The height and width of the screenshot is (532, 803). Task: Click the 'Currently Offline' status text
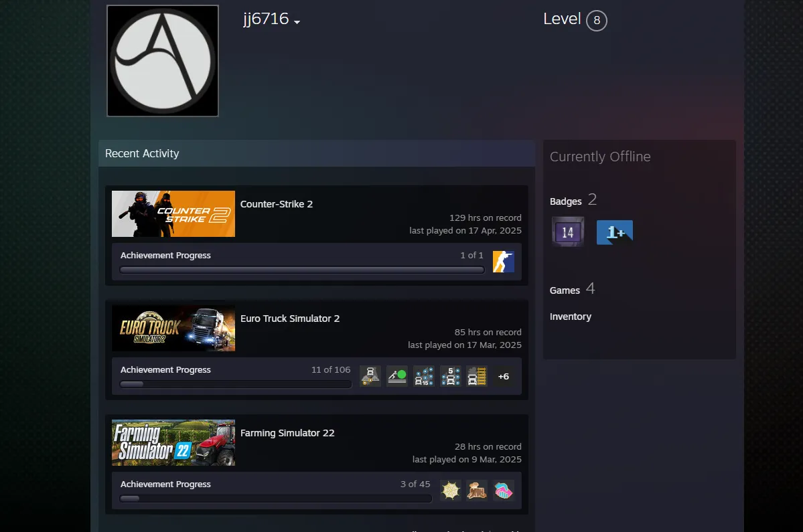click(x=600, y=157)
